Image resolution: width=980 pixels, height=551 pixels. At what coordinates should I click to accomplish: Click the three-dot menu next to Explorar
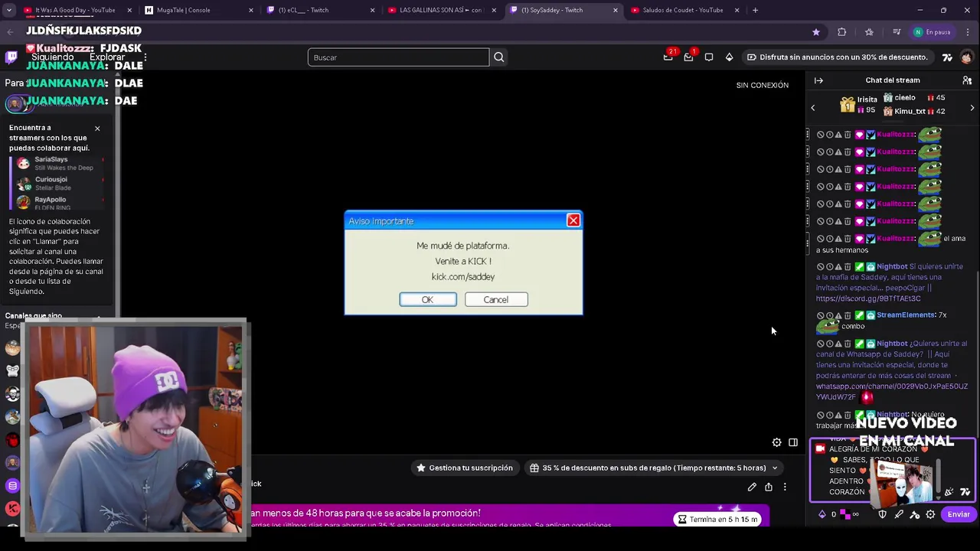[x=145, y=57]
